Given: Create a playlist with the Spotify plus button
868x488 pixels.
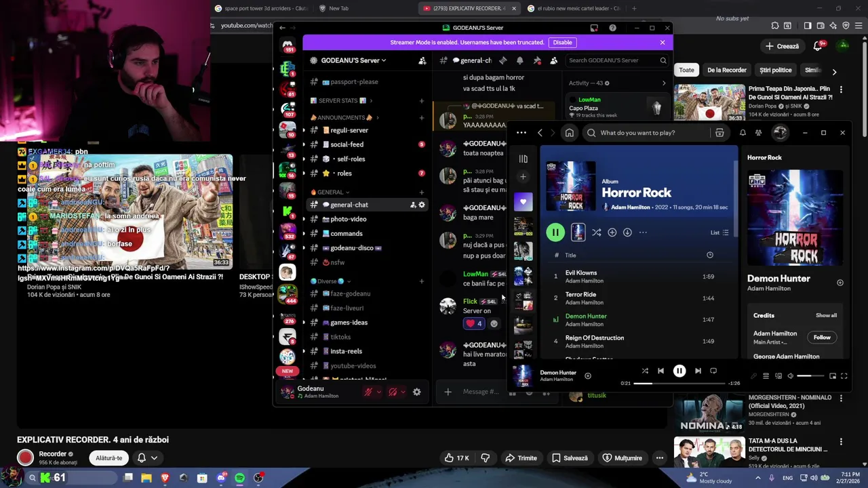Looking at the screenshot, I should (x=523, y=177).
